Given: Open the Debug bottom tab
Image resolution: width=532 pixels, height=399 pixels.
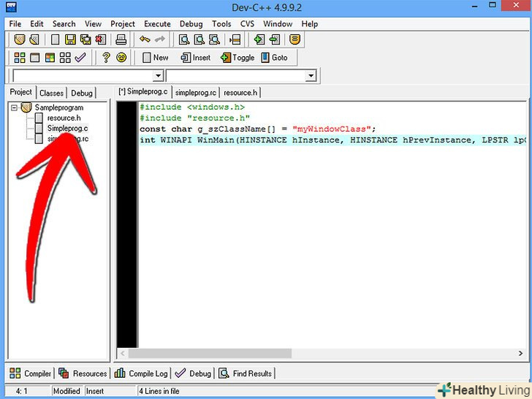Looking at the screenshot, I should [x=193, y=373].
